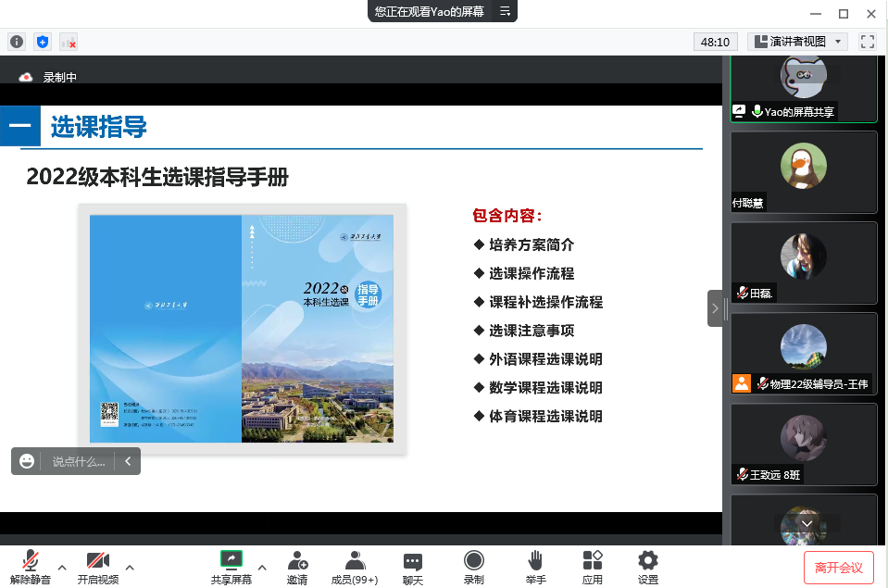Open the Chat (聊天) window
The width and height of the screenshot is (888, 588).
click(x=413, y=567)
